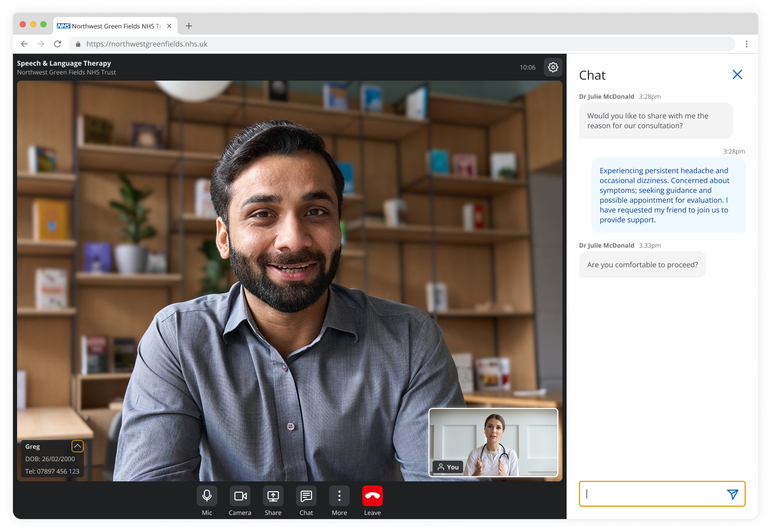Screen dimensions: 771x532
Task: Select the 'Experiencing persistent headache' message
Action: pyautogui.click(x=669, y=195)
